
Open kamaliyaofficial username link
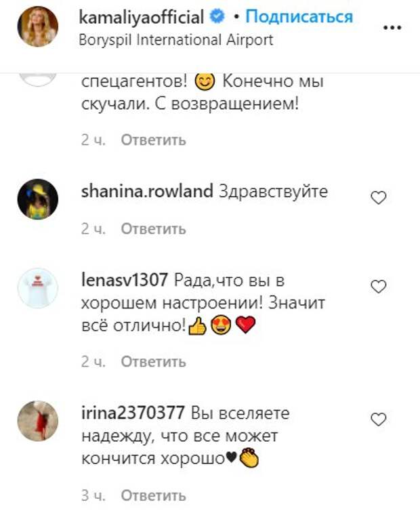click(142, 17)
